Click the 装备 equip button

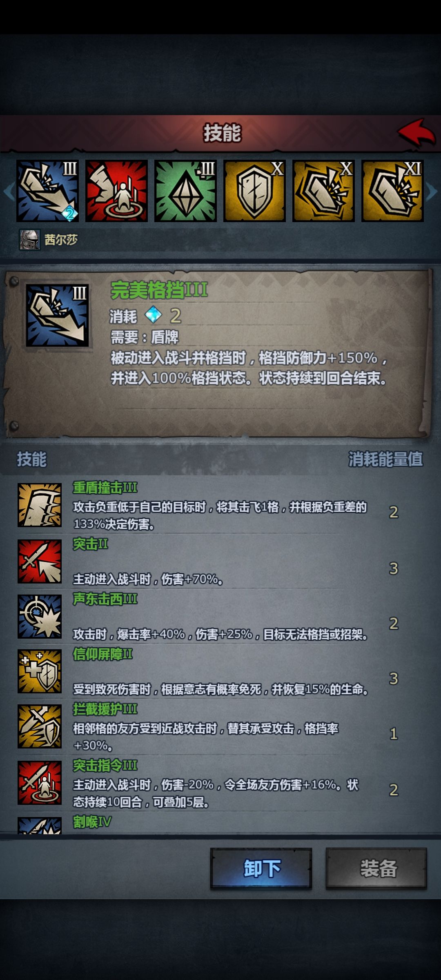click(376, 869)
